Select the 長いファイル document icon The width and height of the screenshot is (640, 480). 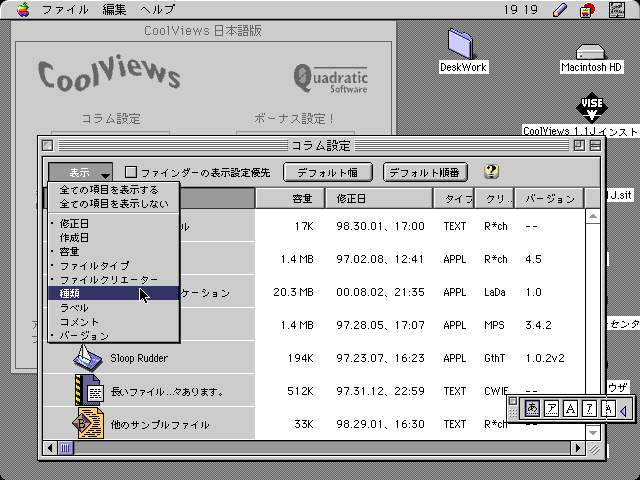89,391
